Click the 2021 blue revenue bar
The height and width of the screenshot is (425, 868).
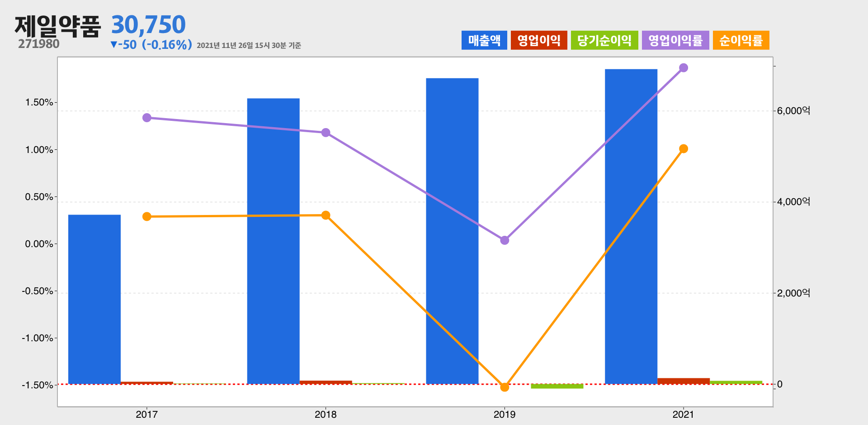tap(631, 226)
